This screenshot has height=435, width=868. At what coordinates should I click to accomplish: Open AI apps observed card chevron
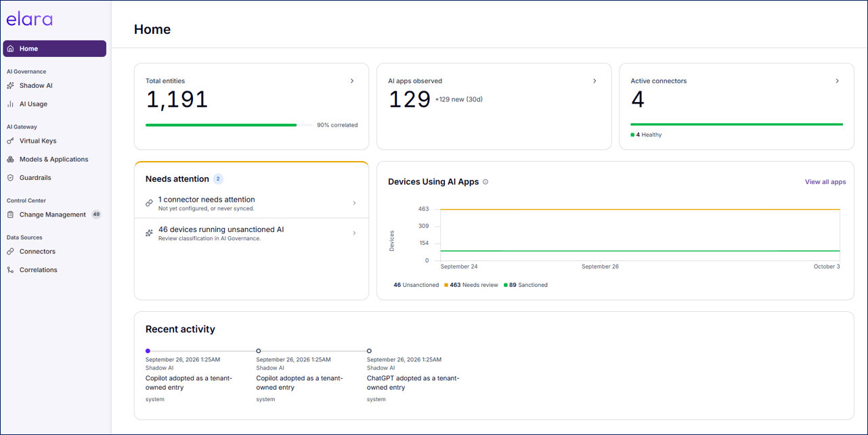coord(594,81)
